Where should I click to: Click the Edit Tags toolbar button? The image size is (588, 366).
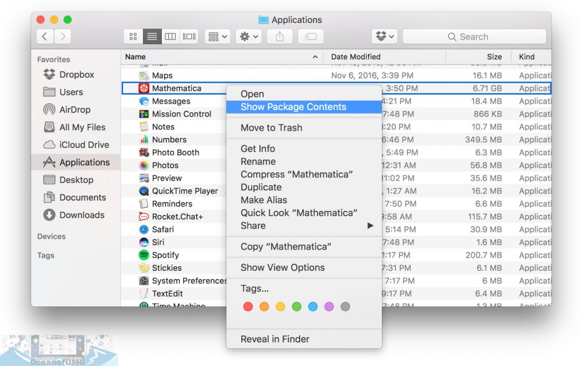(310, 37)
